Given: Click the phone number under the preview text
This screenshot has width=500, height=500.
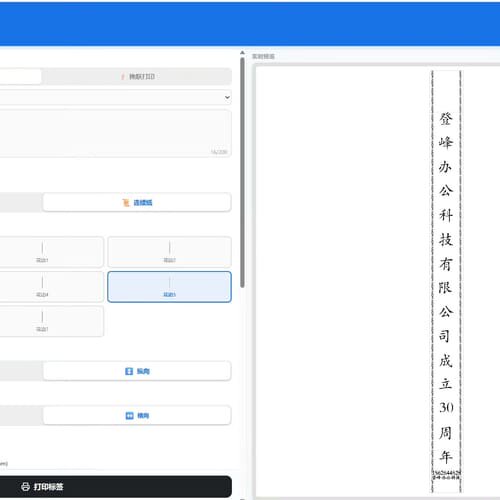Looking at the screenshot, I should 446,473.
